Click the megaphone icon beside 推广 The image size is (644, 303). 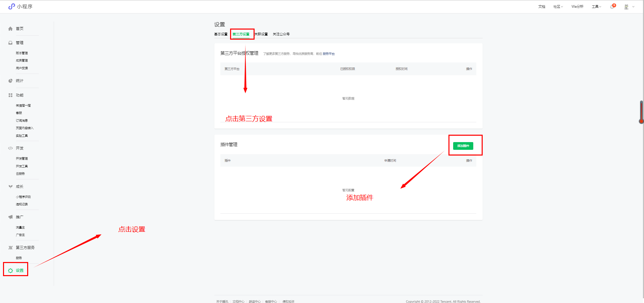[x=10, y=217]
